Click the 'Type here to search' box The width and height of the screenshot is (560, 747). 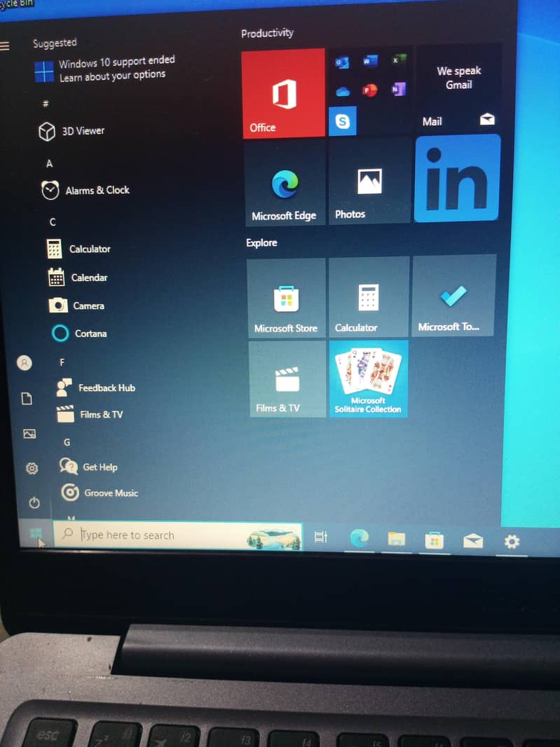point(177,535)
